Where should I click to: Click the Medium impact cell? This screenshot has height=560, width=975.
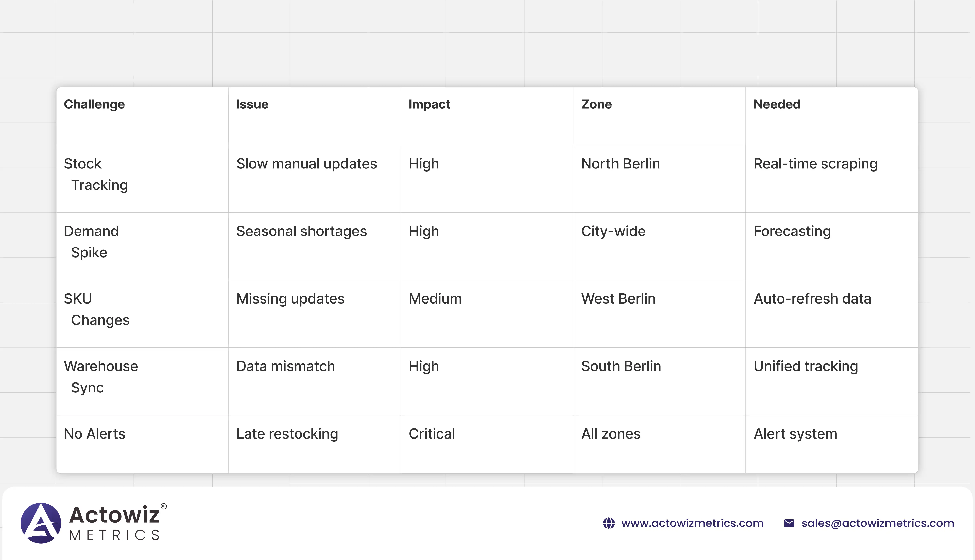click(x=435, y=299)
